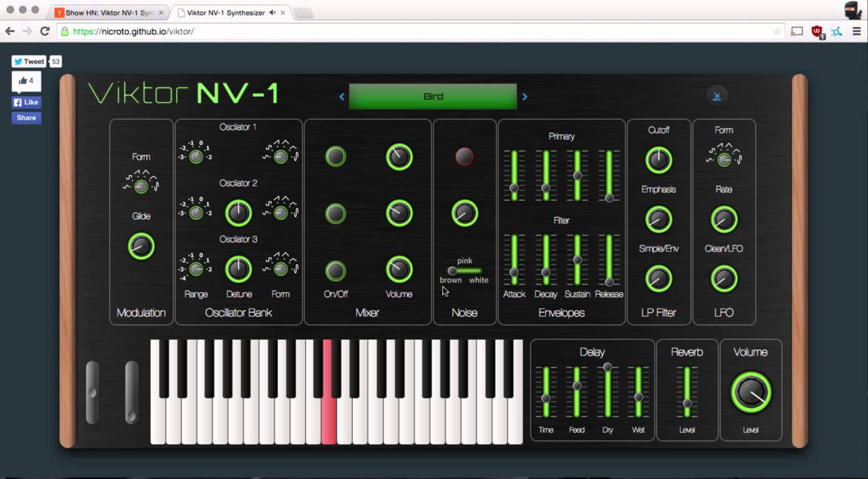868x479 pixels.
Task: Click the Filter envelope Decay slider
Action: 546,259
